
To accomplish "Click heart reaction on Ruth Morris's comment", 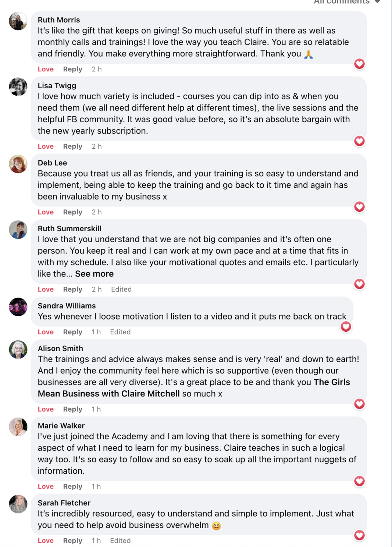I will 359,64.
